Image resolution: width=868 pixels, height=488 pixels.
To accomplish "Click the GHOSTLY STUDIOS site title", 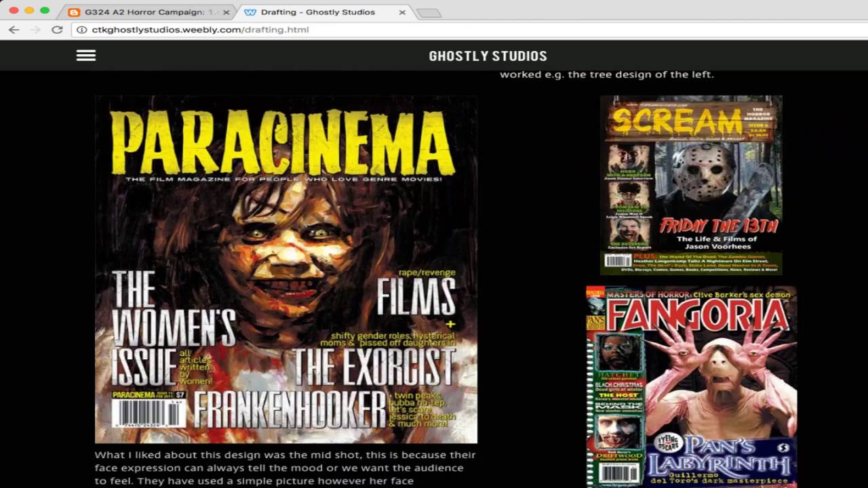I will (488, 56).
